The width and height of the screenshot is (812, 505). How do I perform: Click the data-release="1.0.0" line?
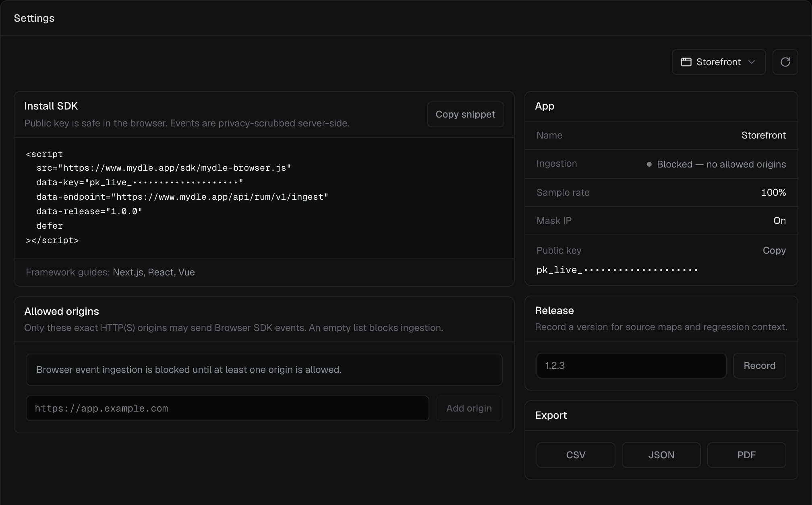coord(89,211)
